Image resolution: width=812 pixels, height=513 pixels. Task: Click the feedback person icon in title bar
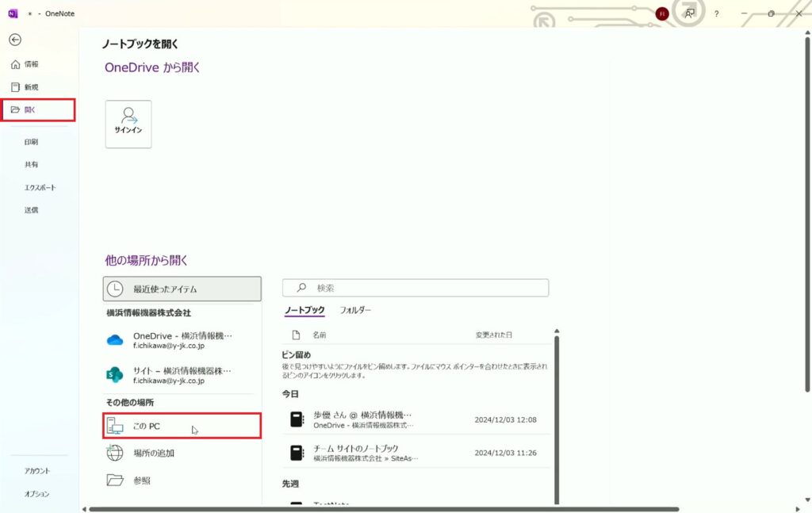tap(690, 14)
